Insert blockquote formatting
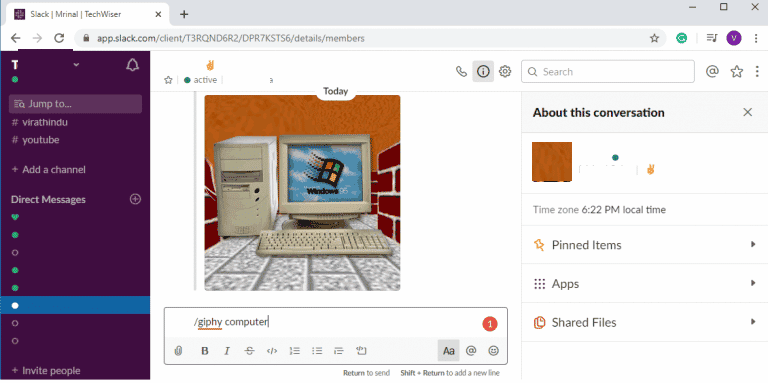The width and height of the screenshot is (768, 383). 339,351
